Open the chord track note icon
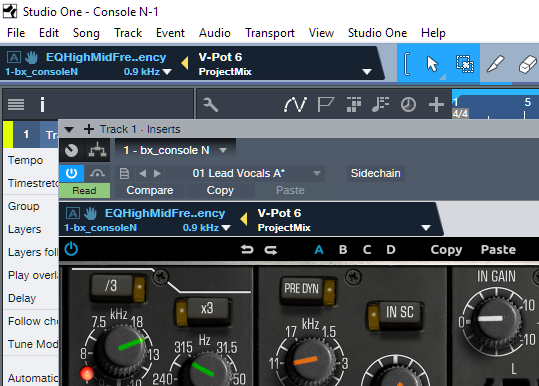This screenshot has height=386, width=539. [380, 104]
